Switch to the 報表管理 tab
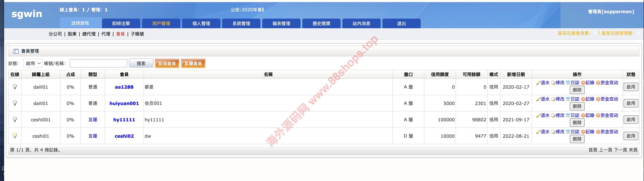The image size is (644, 181). (x=281, y=24)
